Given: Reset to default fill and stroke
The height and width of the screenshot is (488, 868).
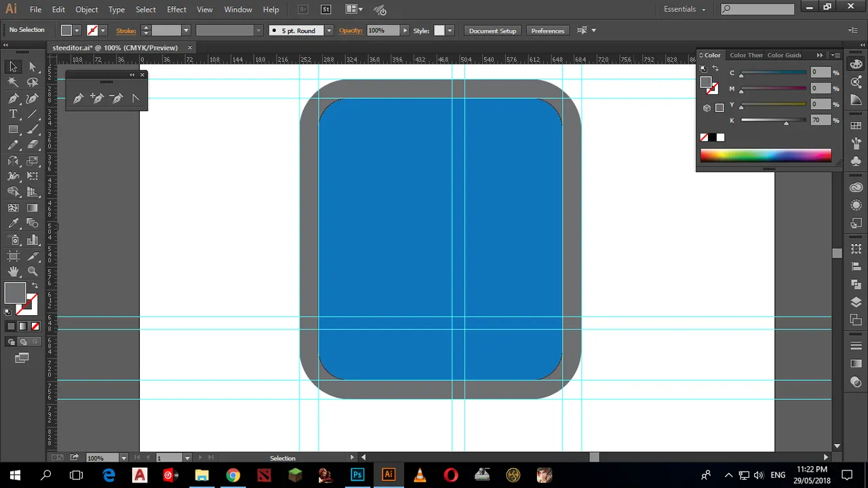Looking at the screenshot, I should 7,312.
